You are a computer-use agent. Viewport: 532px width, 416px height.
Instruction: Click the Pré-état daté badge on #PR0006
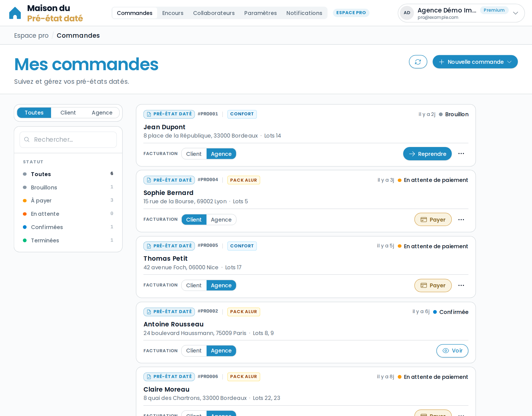[x=169, y=377]
